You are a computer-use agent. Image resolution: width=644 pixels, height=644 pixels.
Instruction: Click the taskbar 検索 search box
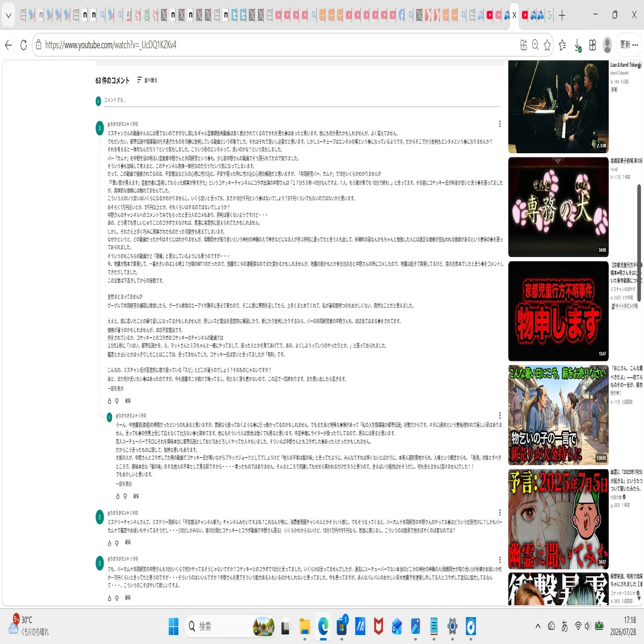(230, 626)
